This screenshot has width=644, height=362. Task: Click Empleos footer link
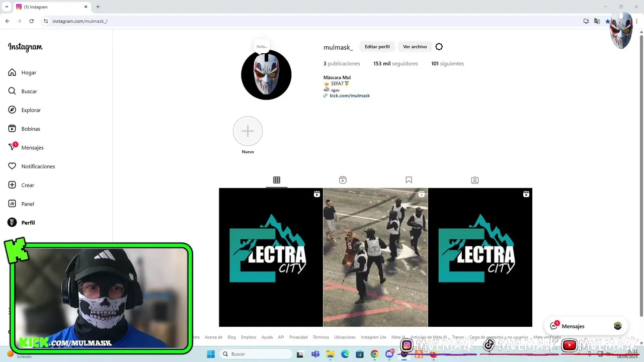(249, 337)
